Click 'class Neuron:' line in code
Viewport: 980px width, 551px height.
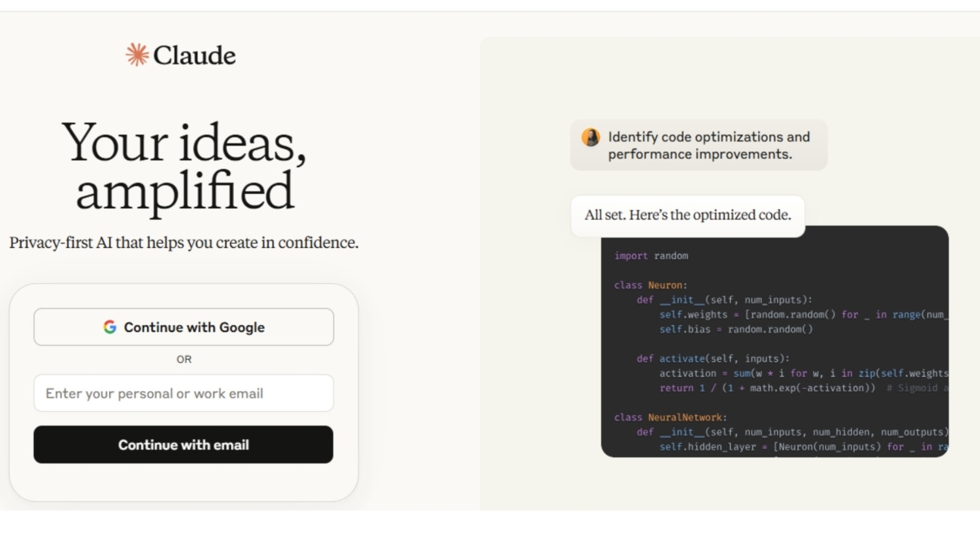(x=650, y=285)
